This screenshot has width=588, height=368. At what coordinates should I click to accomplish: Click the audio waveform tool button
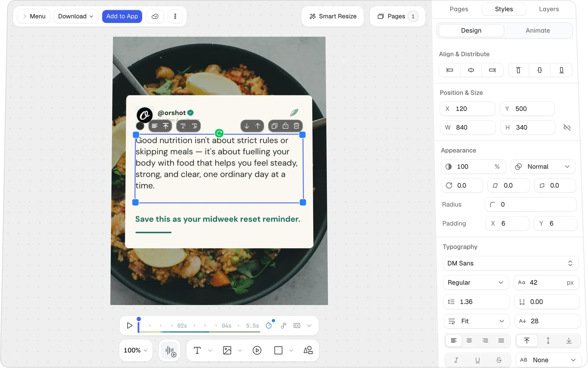tap(170, 350)
